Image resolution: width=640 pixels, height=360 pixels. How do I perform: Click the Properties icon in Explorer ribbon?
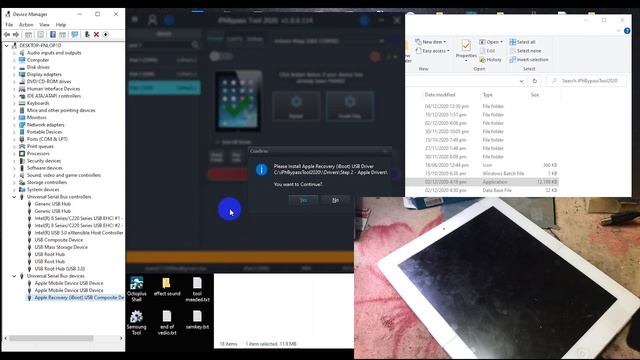tap(466, 49)
